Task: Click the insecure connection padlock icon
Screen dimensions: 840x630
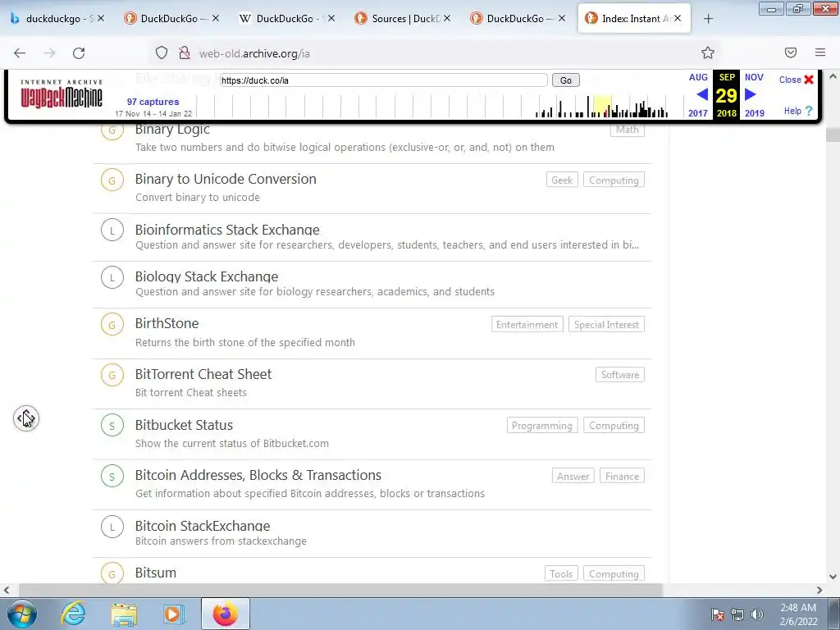Action: pyautogui.click(x=185, y=52)
